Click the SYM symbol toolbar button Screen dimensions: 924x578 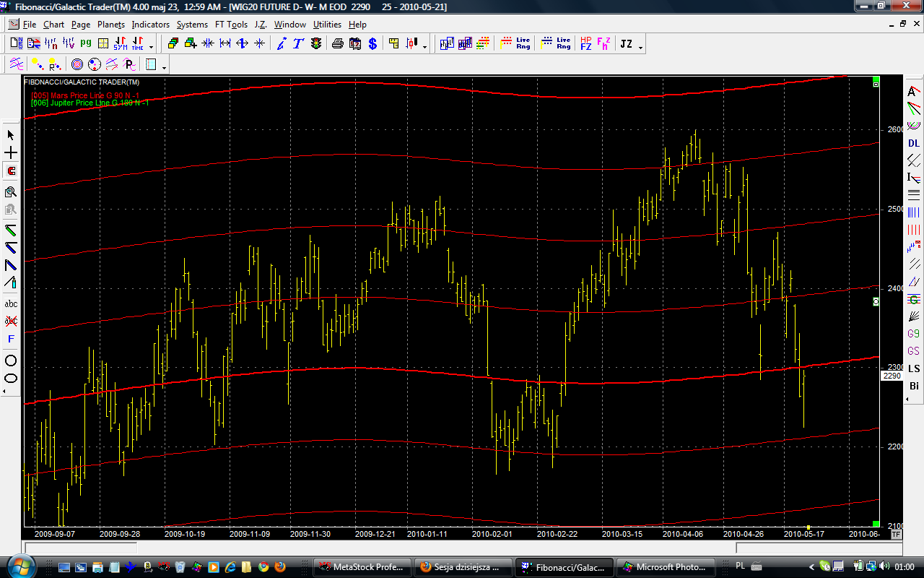tap(120, 44)
